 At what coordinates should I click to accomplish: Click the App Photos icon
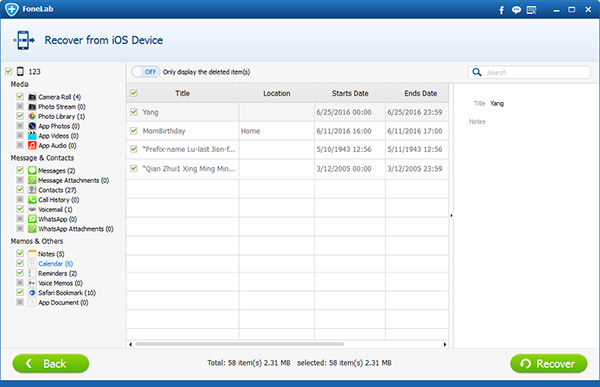tap(32, 126)
